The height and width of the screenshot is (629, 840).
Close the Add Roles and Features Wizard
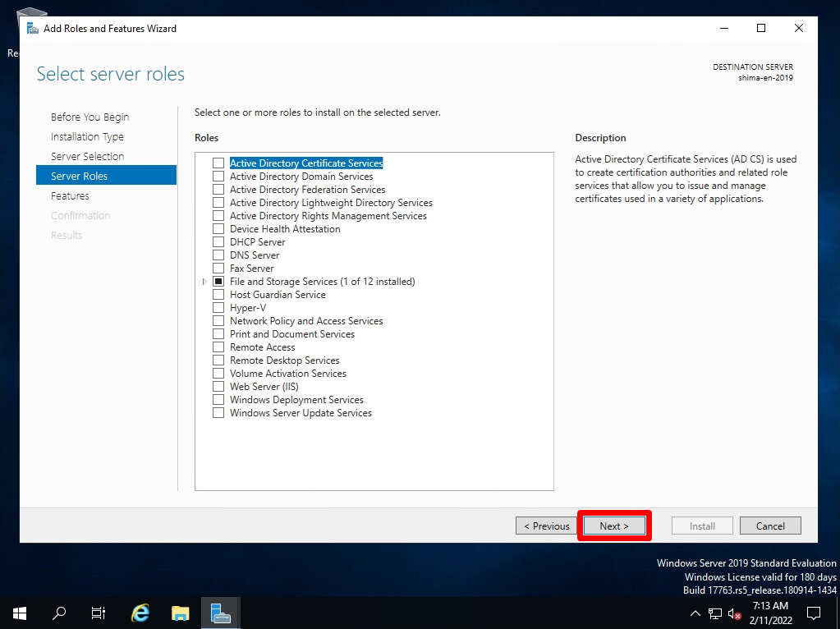[798, 28]
